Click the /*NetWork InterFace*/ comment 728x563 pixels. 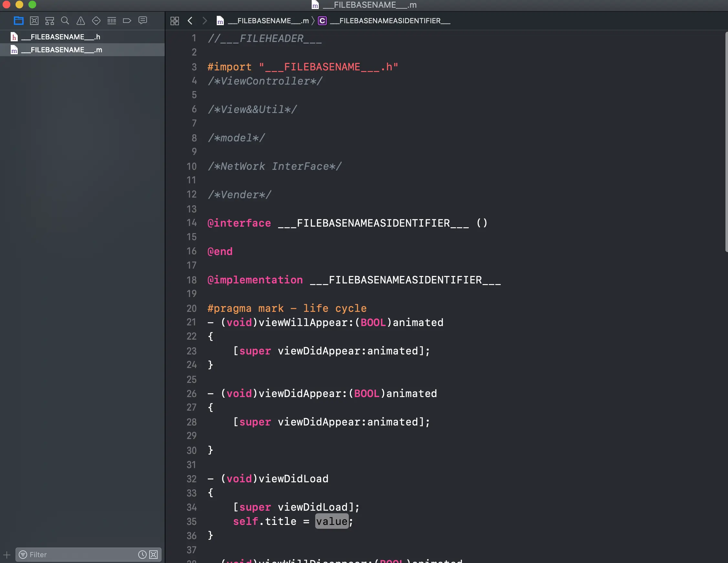tap(275, 166)
